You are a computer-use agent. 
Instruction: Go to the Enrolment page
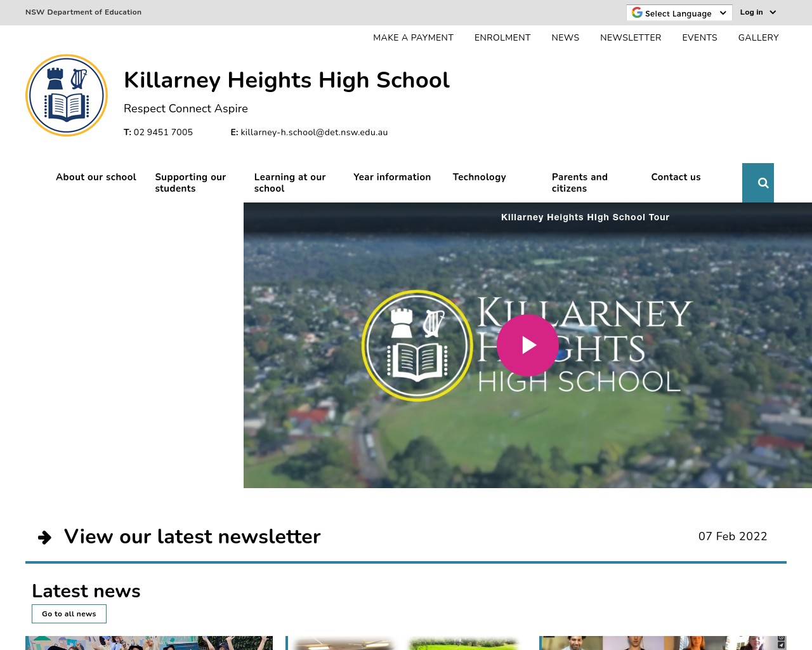(502, 37)
